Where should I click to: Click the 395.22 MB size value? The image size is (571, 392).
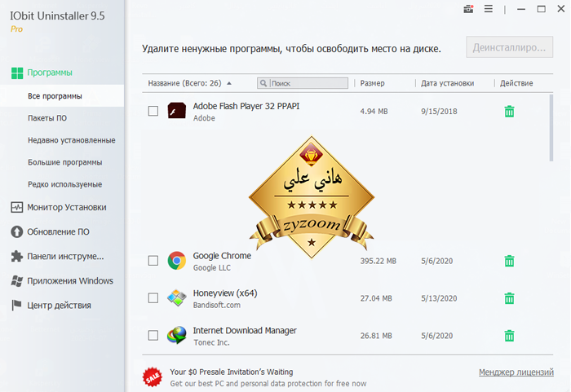378,261
